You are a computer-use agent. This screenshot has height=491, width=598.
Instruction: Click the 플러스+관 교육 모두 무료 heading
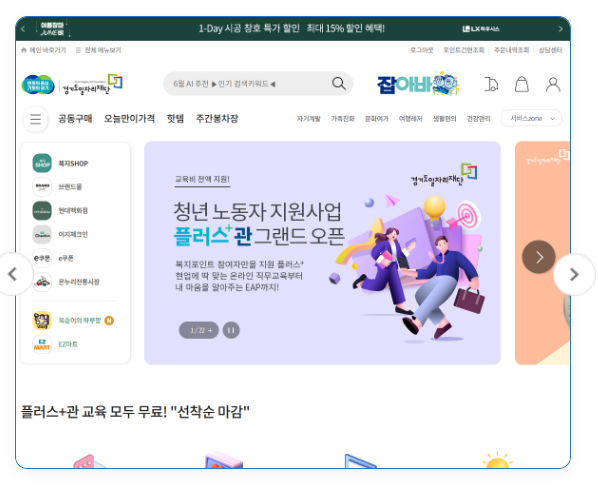point(135,412)
